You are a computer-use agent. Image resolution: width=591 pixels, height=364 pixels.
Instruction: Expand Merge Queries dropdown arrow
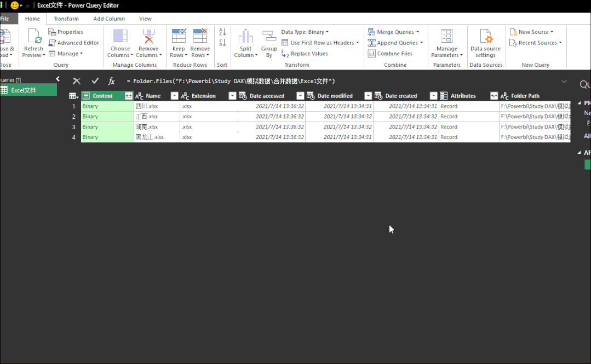[x=417, y=32]
